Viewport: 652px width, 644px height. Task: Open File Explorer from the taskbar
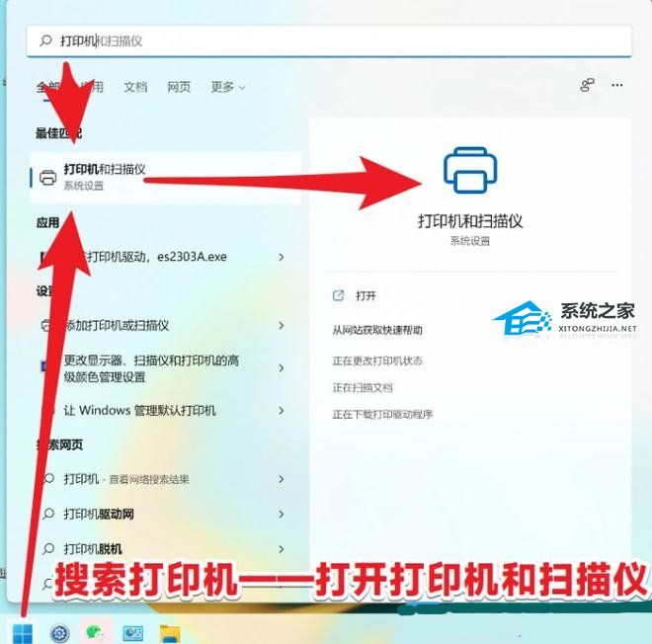click(170, 632)
